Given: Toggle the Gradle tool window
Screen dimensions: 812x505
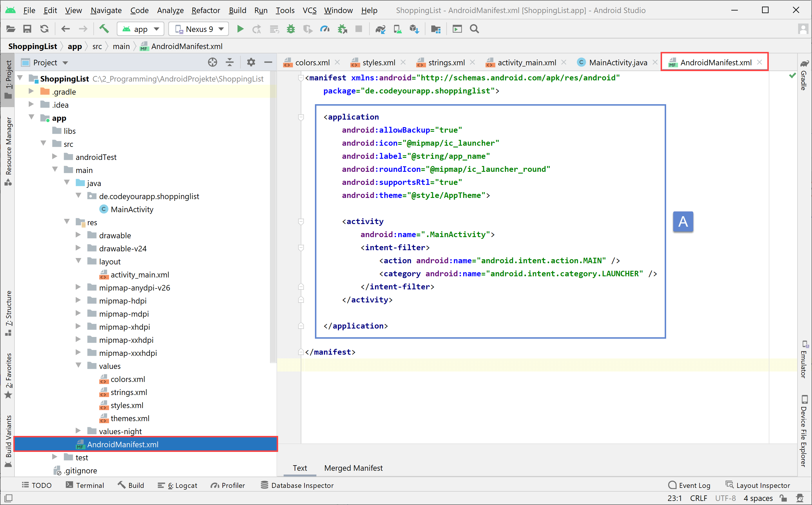Looking at the screenshot, I should (804, 75).
